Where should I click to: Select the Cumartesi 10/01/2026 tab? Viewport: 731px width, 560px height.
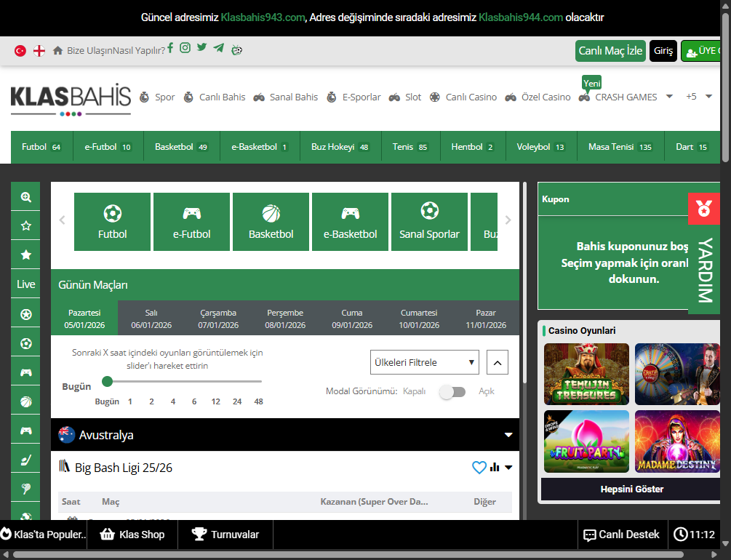[419, 319]
